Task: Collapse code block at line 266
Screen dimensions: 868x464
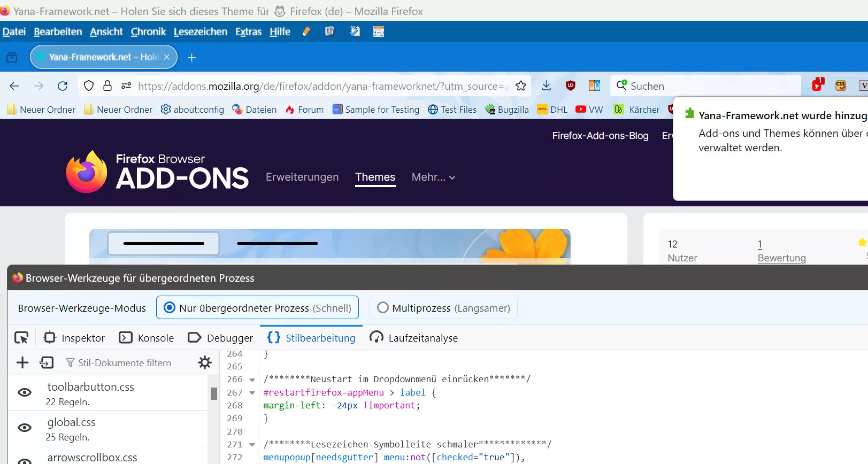Action: (252, 380)
